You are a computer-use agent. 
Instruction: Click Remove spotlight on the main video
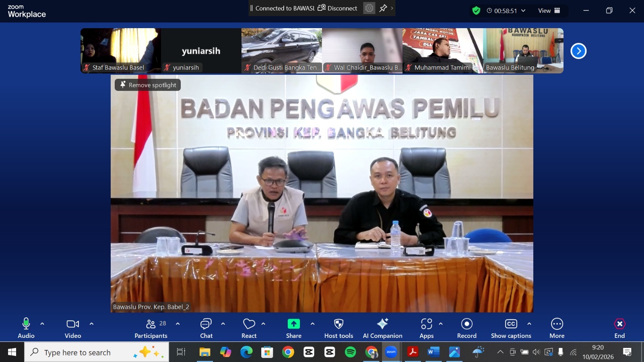(x=148, y=85)
